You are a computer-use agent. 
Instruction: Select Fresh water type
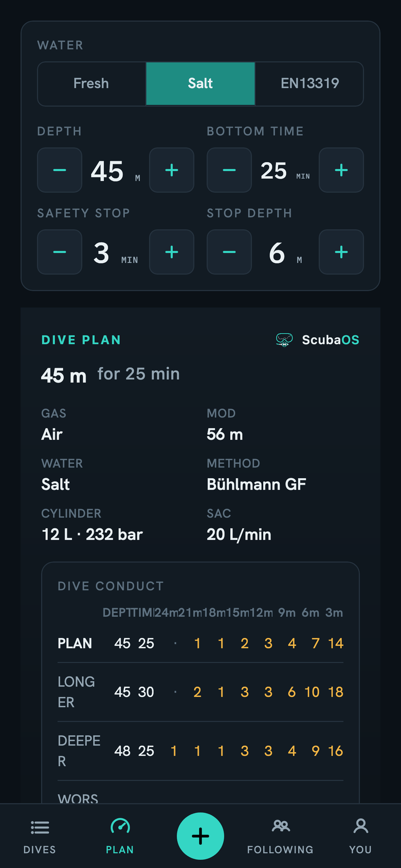92,84
